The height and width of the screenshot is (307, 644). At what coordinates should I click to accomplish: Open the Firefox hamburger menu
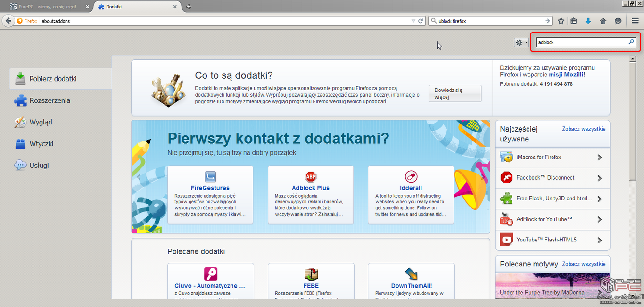[x=635, y=21]
